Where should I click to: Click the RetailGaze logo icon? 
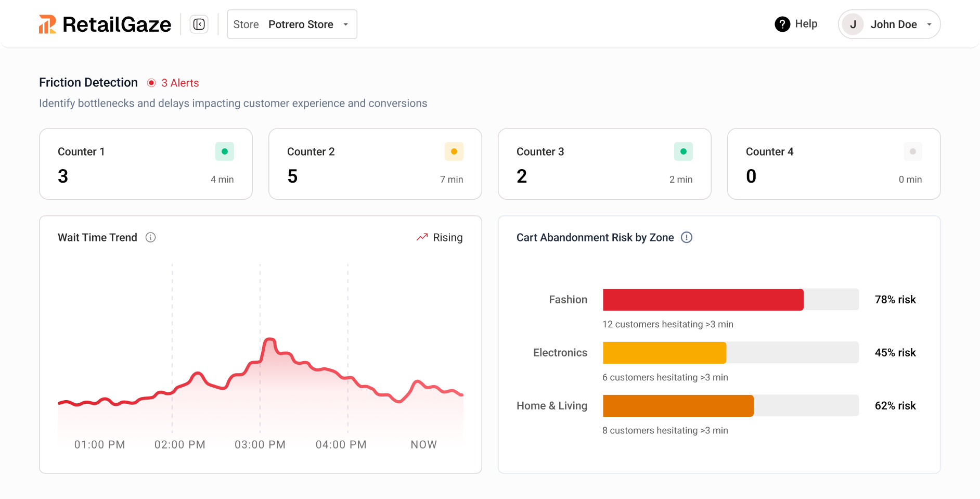click(47, 24)
